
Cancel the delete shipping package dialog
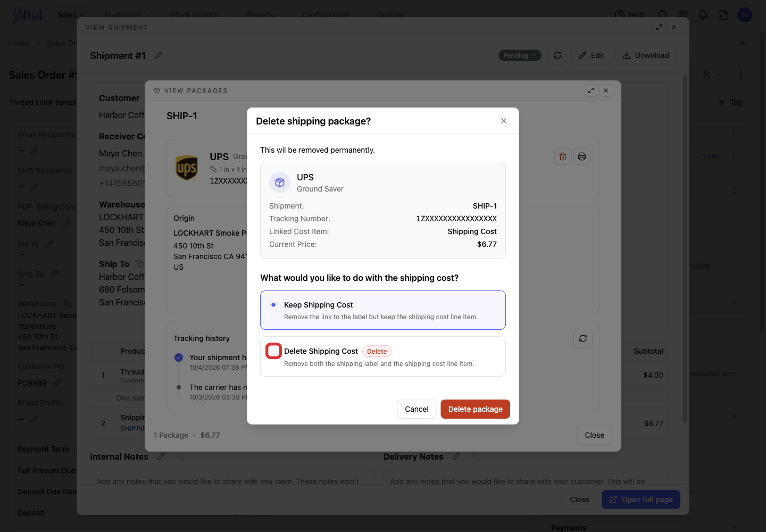(x=417, y=409)
